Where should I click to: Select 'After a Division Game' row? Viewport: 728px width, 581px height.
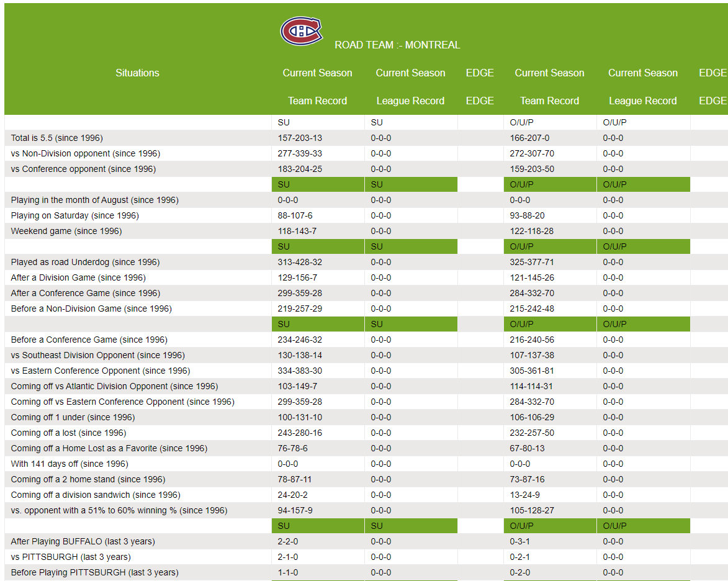tap(366, 277)
